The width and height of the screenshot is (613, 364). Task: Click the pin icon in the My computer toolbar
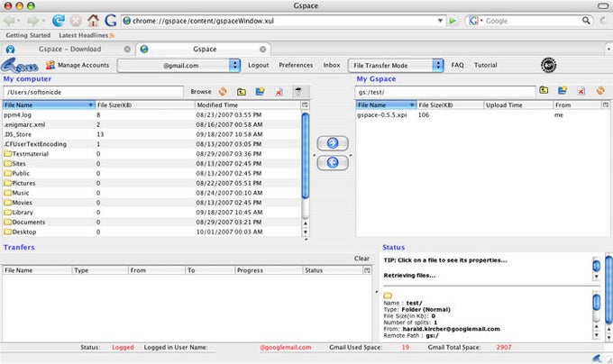point(297,92)
